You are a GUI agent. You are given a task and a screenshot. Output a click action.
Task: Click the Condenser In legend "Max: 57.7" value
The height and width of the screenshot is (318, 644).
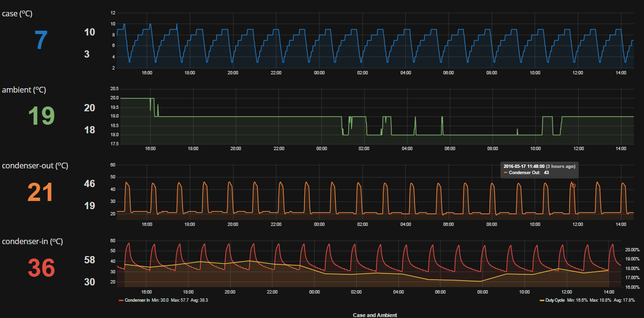click(180, 300)
